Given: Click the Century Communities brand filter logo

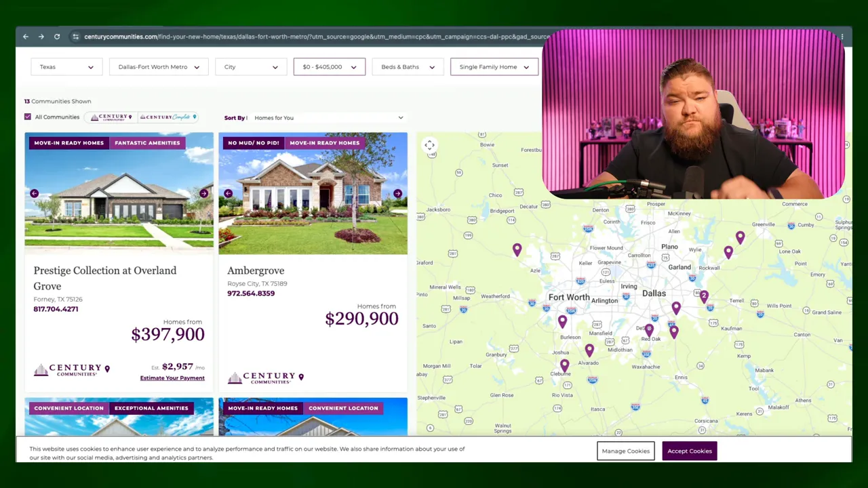Looking at the screenshot, I should click(111, 117).
